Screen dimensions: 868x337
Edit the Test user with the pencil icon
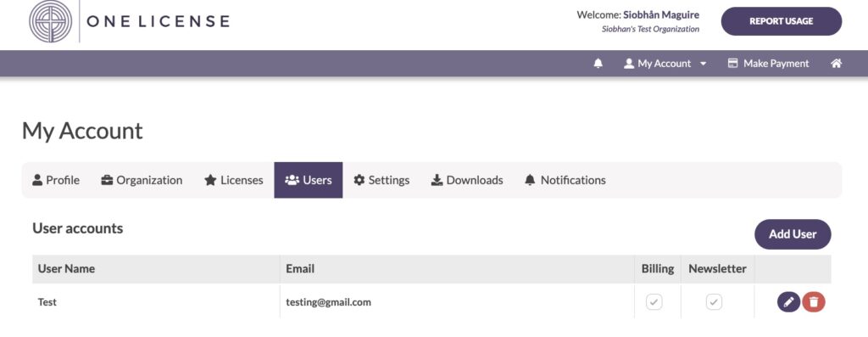[x=789, y=302]
